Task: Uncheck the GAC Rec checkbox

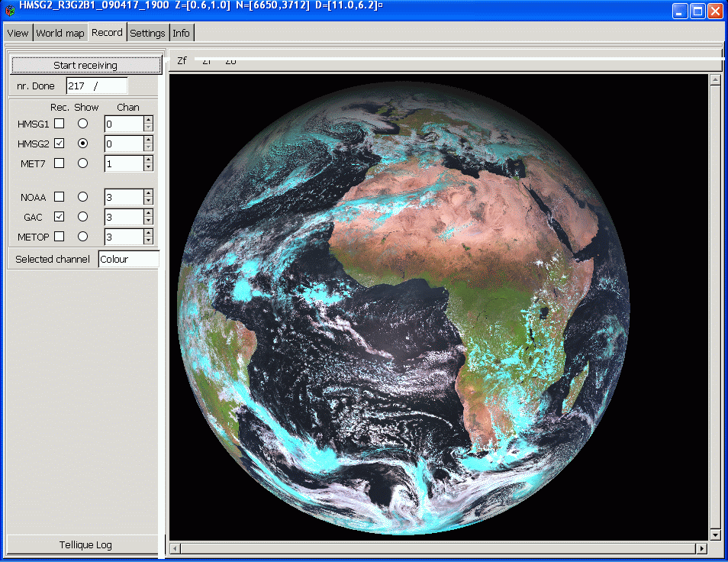Action: pos(59,217)
